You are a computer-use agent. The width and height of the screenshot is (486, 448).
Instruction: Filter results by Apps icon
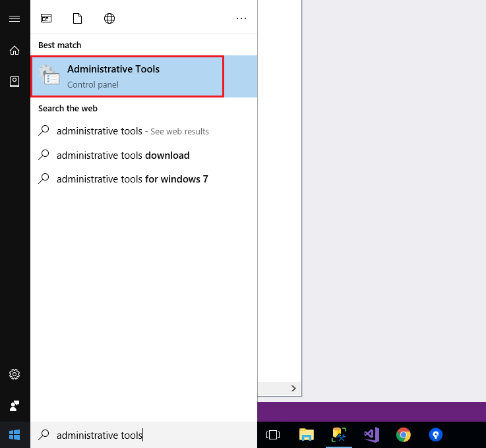pos(46,18)
